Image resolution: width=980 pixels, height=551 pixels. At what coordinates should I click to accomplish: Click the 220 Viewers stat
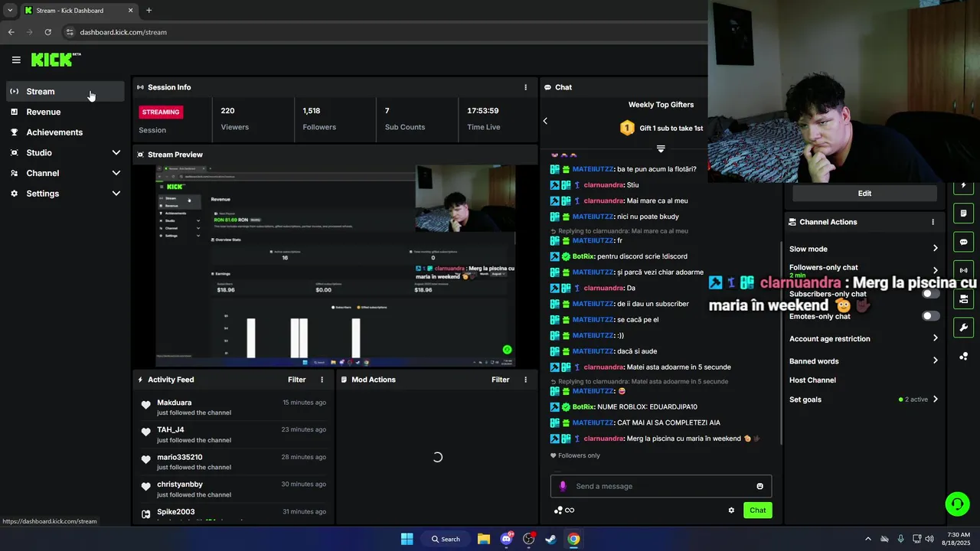point(235,119)
